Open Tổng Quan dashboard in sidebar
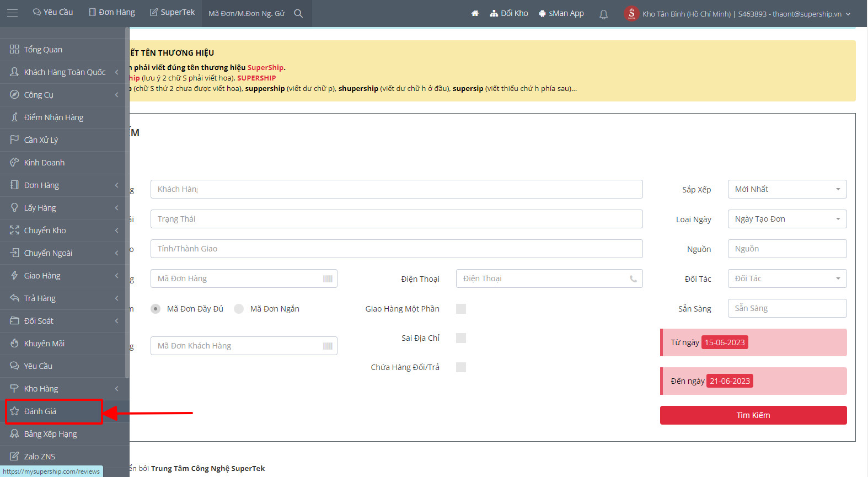Viewport: 868px width, 477px height. coord(63,50)
